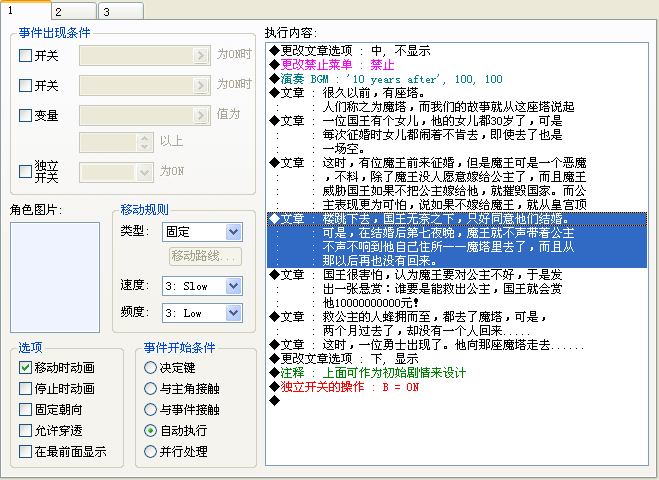Screen dimensions: 659x480
Task: Click the second switch input field
Action: [145, 85]
